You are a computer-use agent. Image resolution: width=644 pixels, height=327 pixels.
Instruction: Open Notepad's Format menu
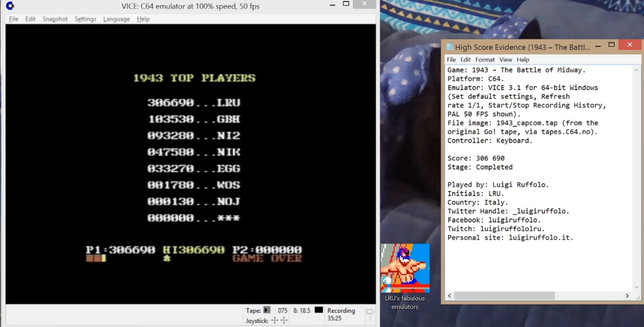(x=485, y=60)
